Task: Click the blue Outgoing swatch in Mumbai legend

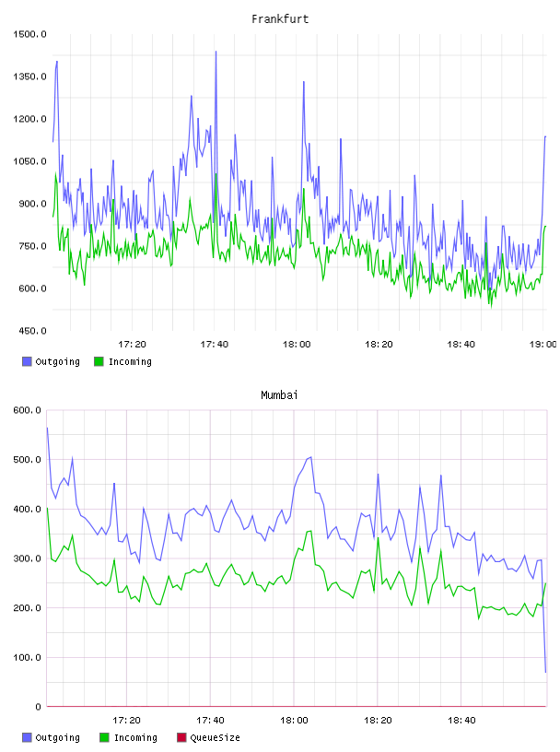Action: tap(27, 737)
